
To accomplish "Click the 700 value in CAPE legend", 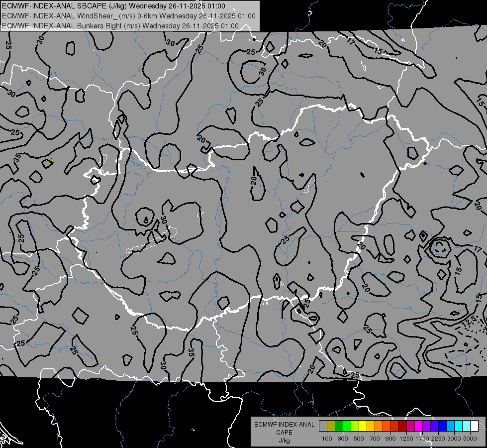I will click(375, 439).
